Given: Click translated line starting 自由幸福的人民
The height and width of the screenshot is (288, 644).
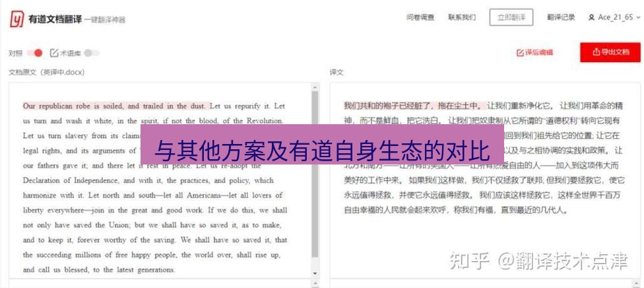Looking at the screenshot, I should [456, 210].
